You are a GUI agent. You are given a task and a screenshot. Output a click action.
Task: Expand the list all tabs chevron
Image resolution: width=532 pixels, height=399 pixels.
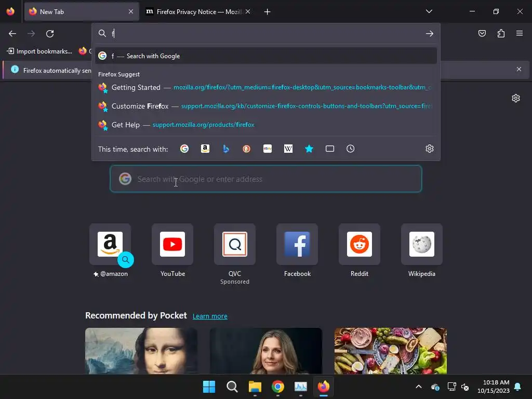429,11
